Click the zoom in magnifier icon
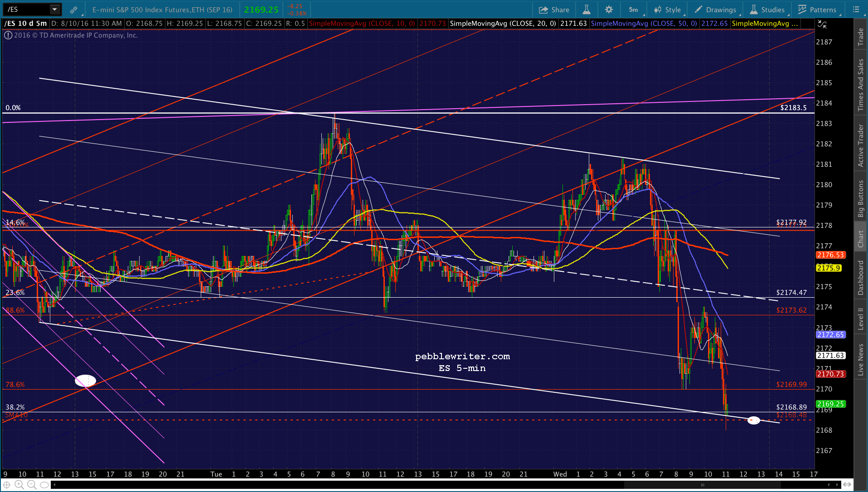The image size is (868, 492). [19, 485]
